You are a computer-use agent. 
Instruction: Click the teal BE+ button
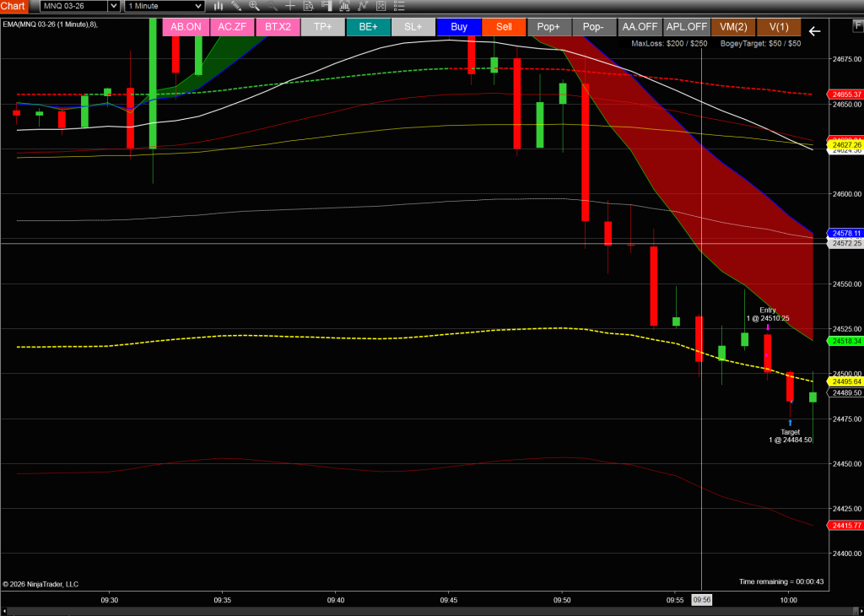click(x=368, y=27)
